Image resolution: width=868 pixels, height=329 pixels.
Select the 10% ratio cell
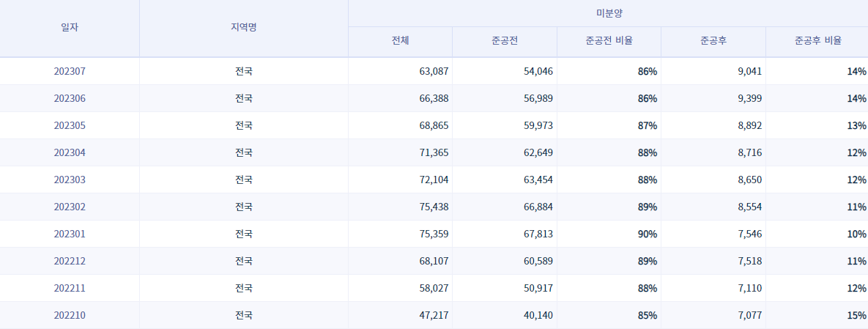tap(817, 234)
